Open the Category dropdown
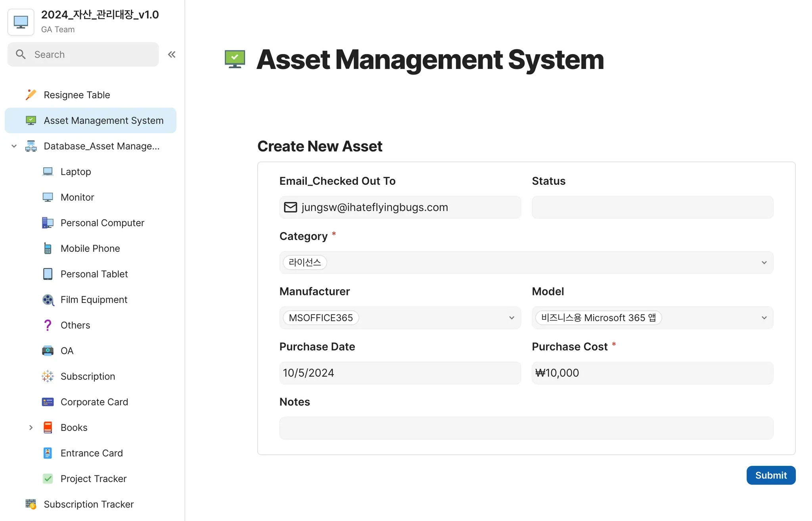This screenshot has width=812, height=521. pos(764,262)
